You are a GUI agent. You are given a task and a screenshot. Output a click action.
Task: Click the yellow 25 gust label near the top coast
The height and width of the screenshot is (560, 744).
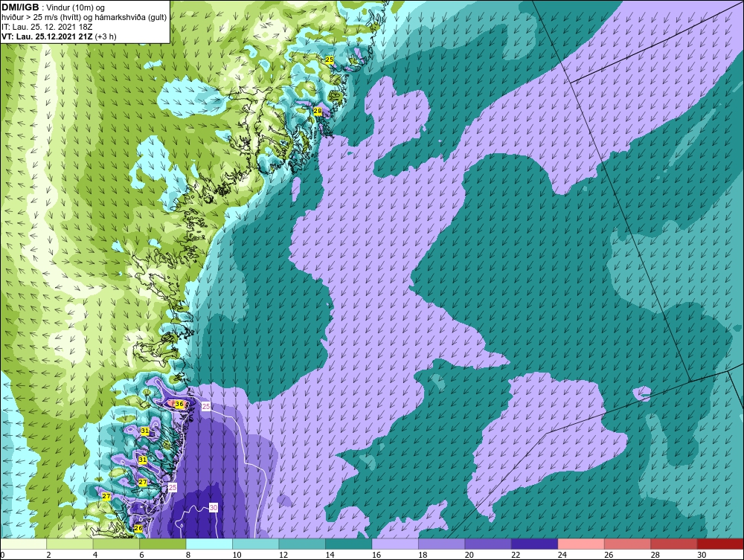pyautogui.click(x=329, y=59)
